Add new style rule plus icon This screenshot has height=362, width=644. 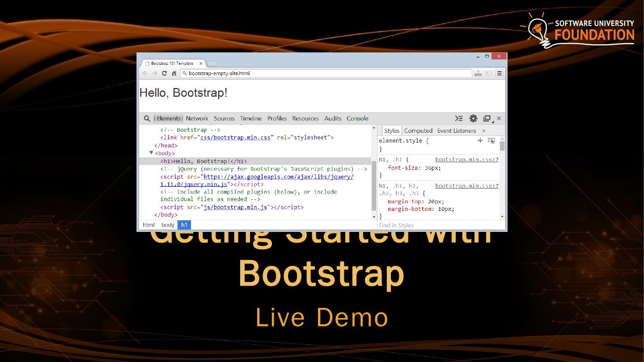(480, 140)
